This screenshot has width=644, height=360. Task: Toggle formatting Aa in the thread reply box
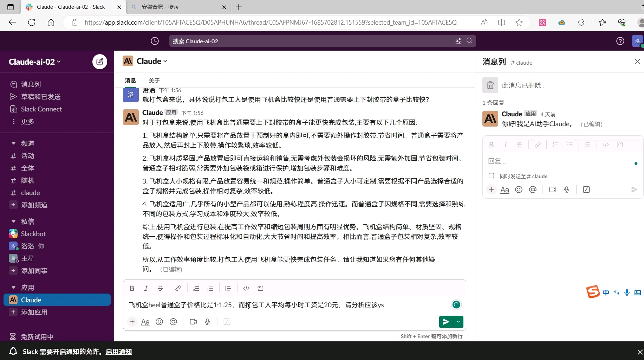(505, 190)
